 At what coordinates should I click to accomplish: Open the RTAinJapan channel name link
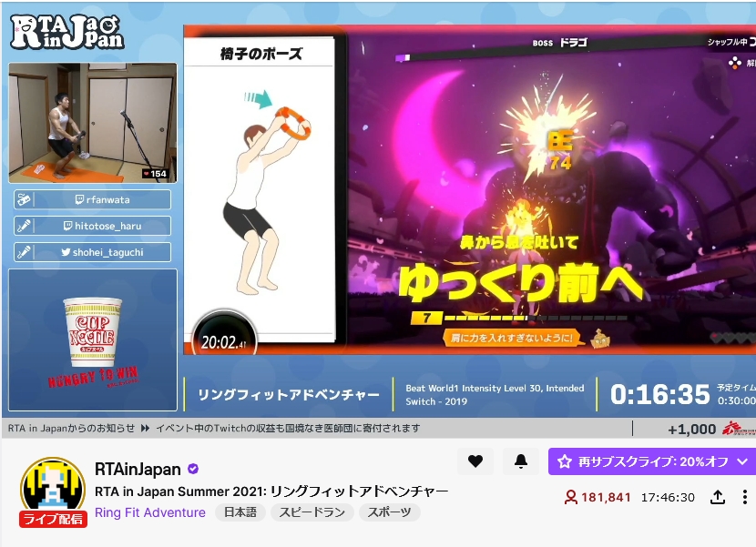coord(138,469)
